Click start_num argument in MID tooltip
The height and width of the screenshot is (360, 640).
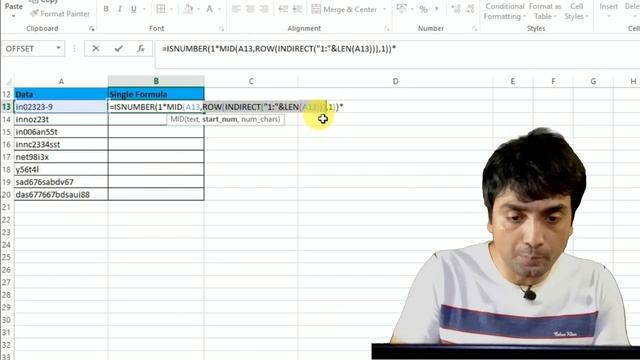[220, 119]
